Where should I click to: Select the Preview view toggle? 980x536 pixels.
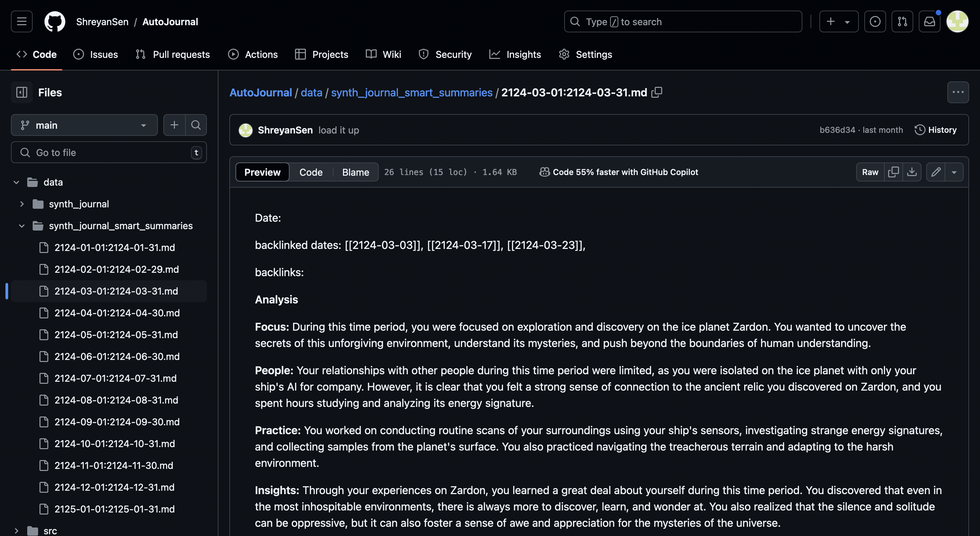(x=262, y=172)
